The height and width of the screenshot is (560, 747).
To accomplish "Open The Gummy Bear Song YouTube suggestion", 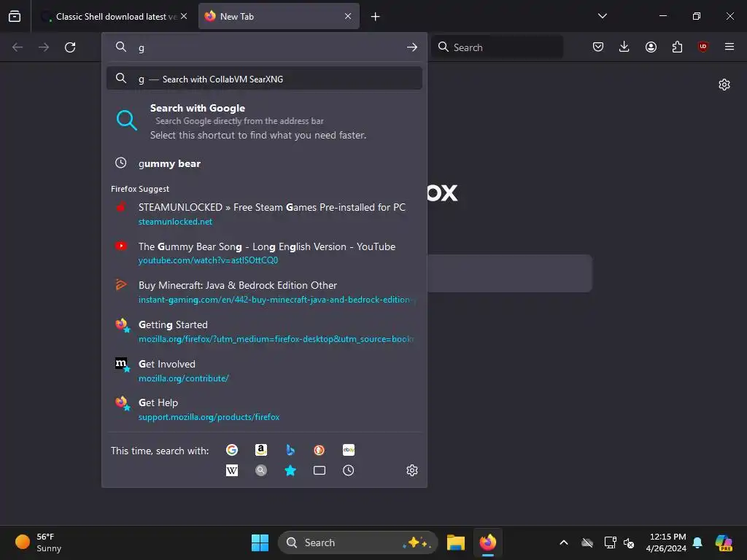I will pos(264,253).
